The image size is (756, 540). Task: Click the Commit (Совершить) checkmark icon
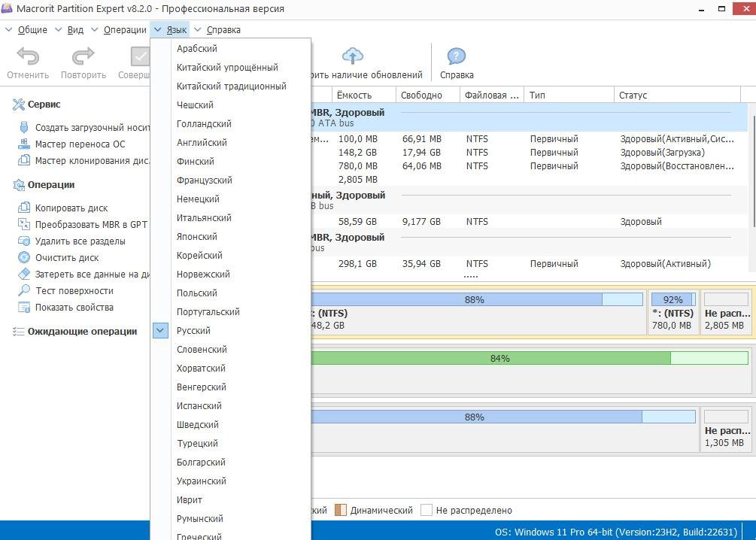pyautogui.click(x=141, y=56)
